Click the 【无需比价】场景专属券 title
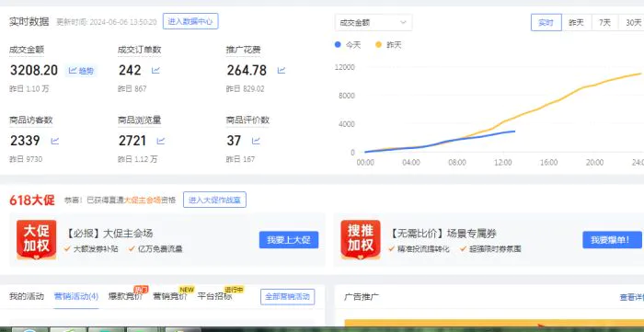644x332 pixels. pyautogui.click(x=443, y=234)
